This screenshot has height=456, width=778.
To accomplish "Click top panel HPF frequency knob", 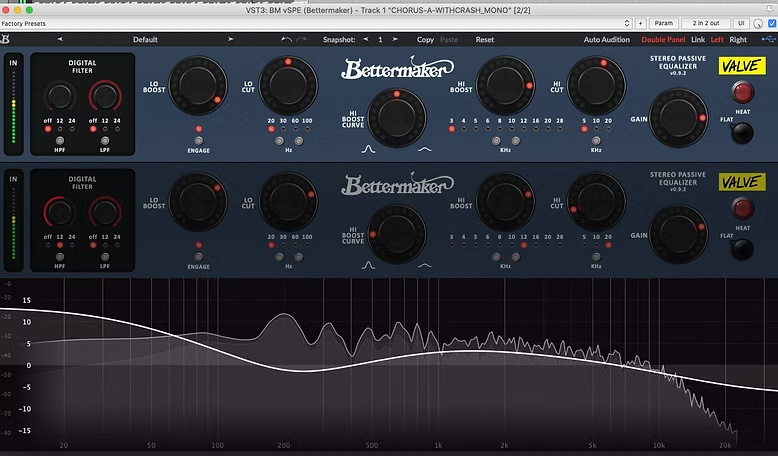I will [x=60, y=96].
